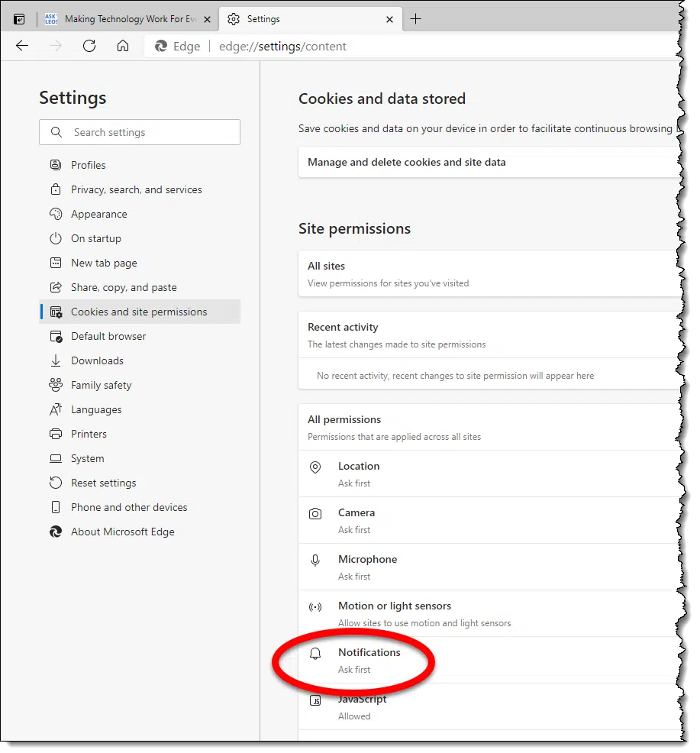The image size is (700, 753).
Task: Click the JavaScript JS icon
Action: (315, 700)
